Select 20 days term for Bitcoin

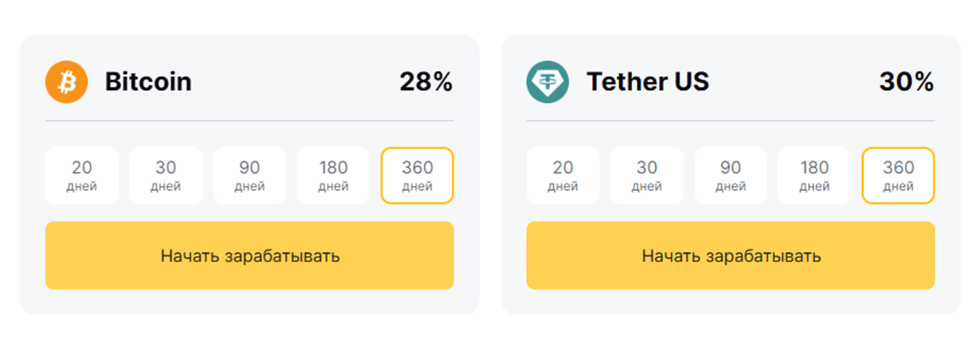(x=82, y=176)
